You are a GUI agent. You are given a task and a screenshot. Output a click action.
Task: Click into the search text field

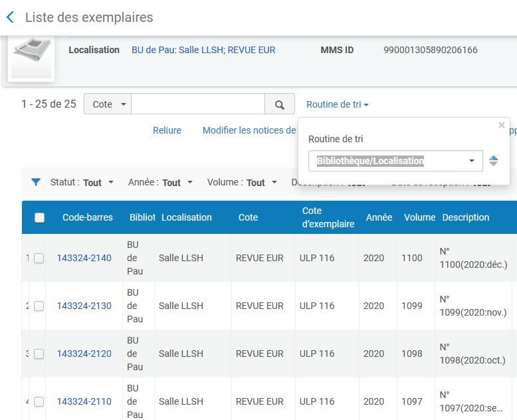198,104
